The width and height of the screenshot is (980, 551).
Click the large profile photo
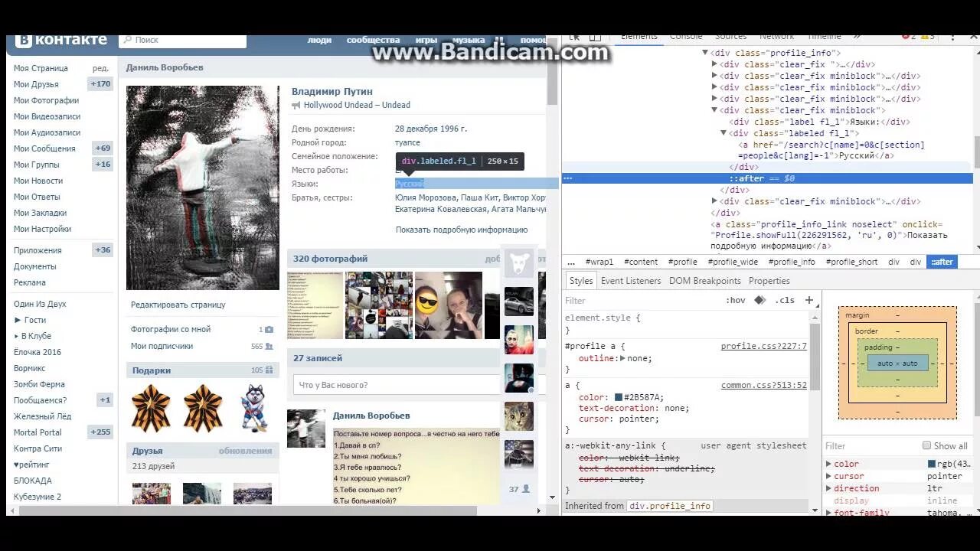click(x=203, y=187)
